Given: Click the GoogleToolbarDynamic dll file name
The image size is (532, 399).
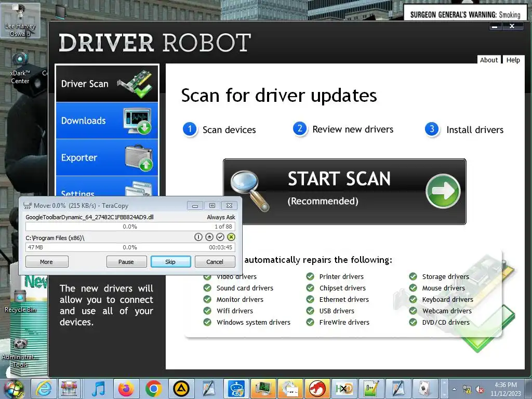Looking at the screenshot, I should (89, 217).
